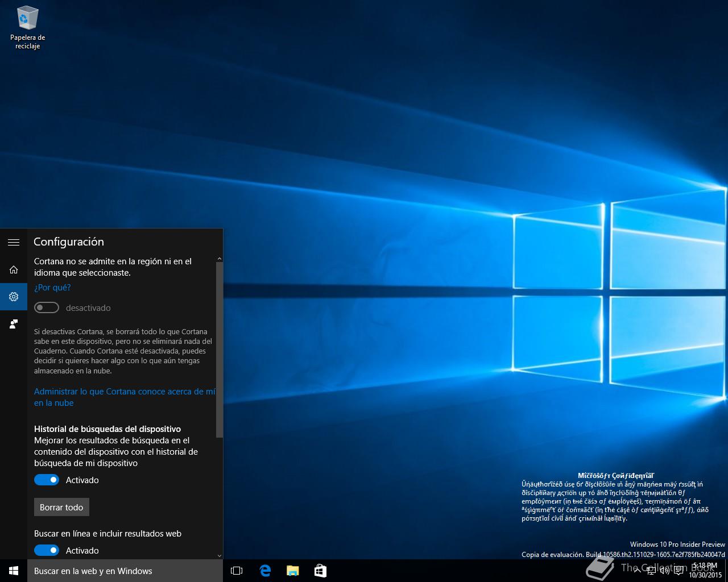728x582 pixels.
Task: Open volume control tray icon
Action: (665, 571)
